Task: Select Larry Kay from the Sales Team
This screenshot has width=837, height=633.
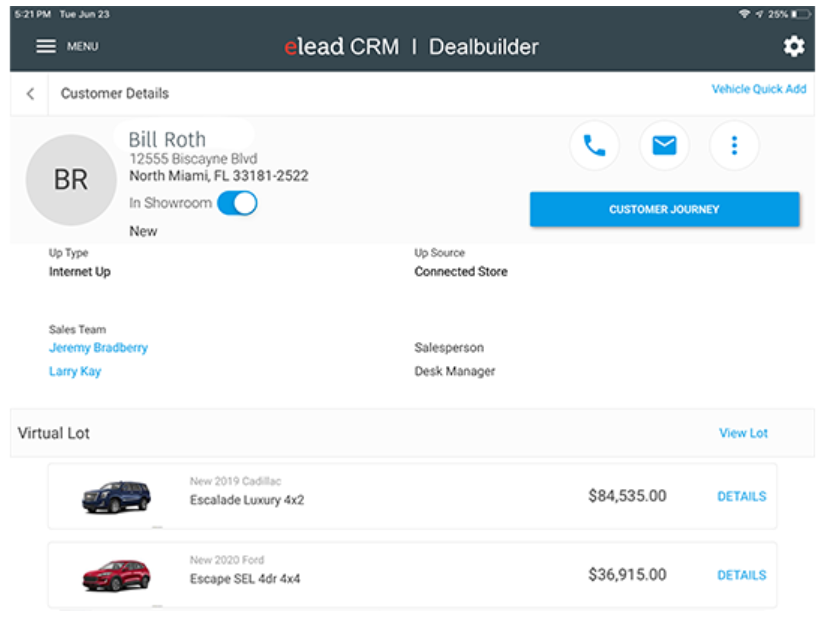Action: 75,371
